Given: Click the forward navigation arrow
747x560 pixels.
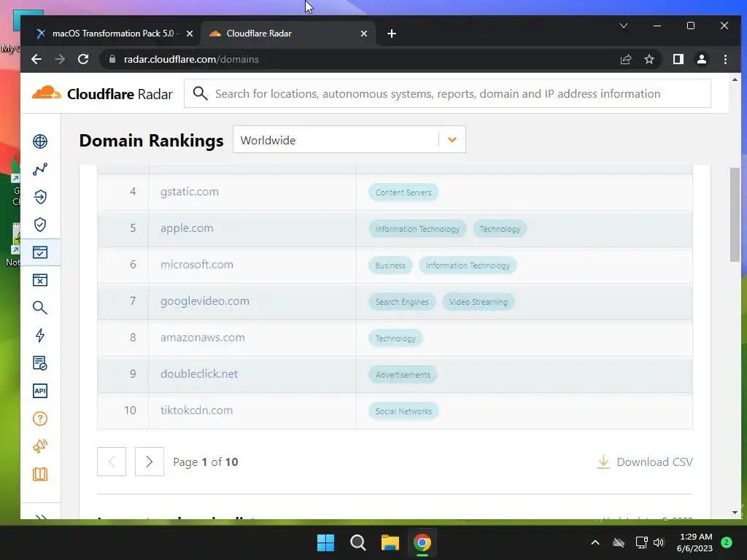Looking at the screenshot, I should 60,59.
